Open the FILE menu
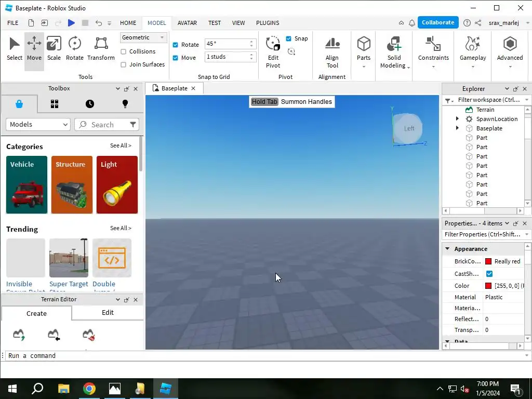The image size is (532, 399). [13, 23]
